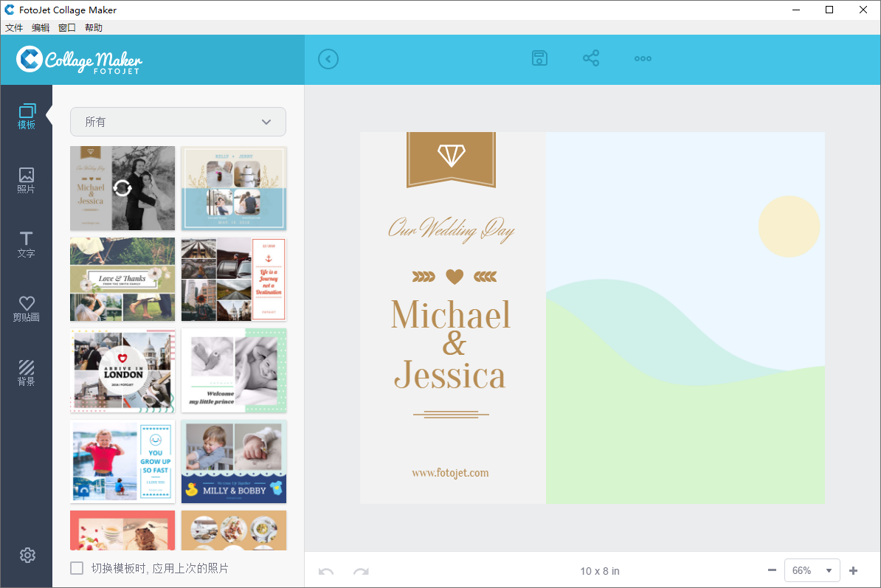Open the three-dots more options icon
Viewport: 881px width, 588px height.
click(643, 59)
